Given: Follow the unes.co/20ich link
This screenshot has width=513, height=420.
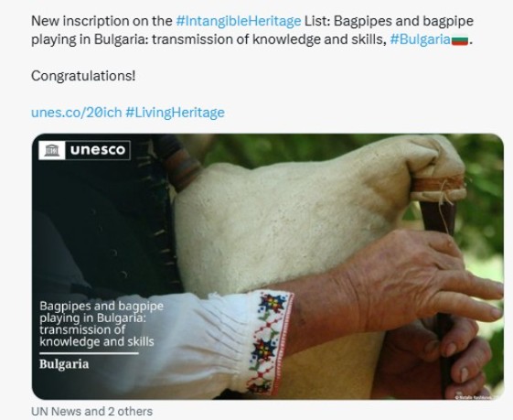Looking at the screenshot, I should [76, 113].
